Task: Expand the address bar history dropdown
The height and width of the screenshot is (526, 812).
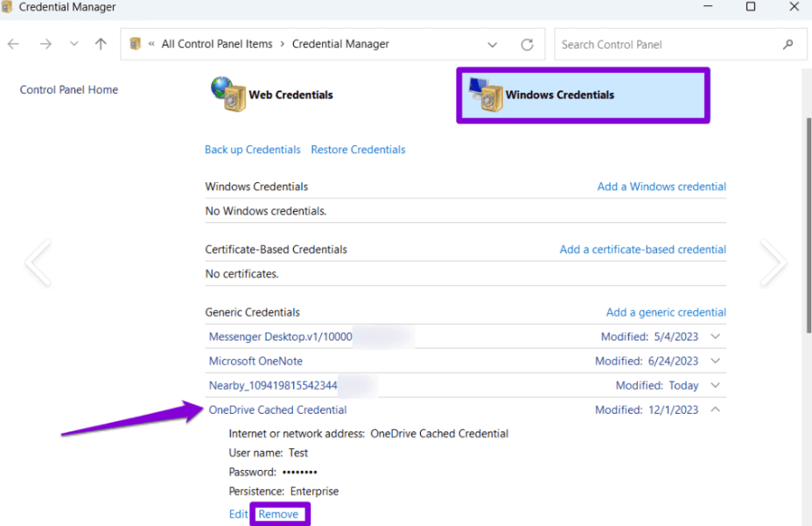Action: pyautogui.click(x=492, y=46)
